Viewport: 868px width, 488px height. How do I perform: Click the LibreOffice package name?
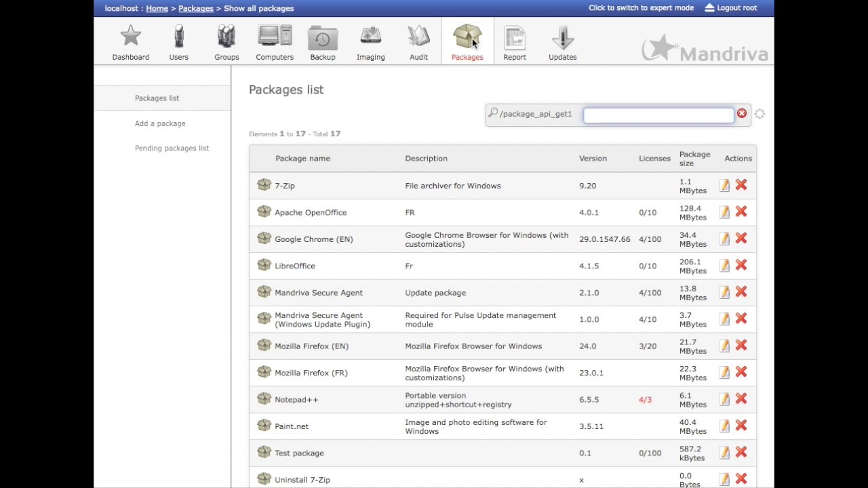coord(295,266)
